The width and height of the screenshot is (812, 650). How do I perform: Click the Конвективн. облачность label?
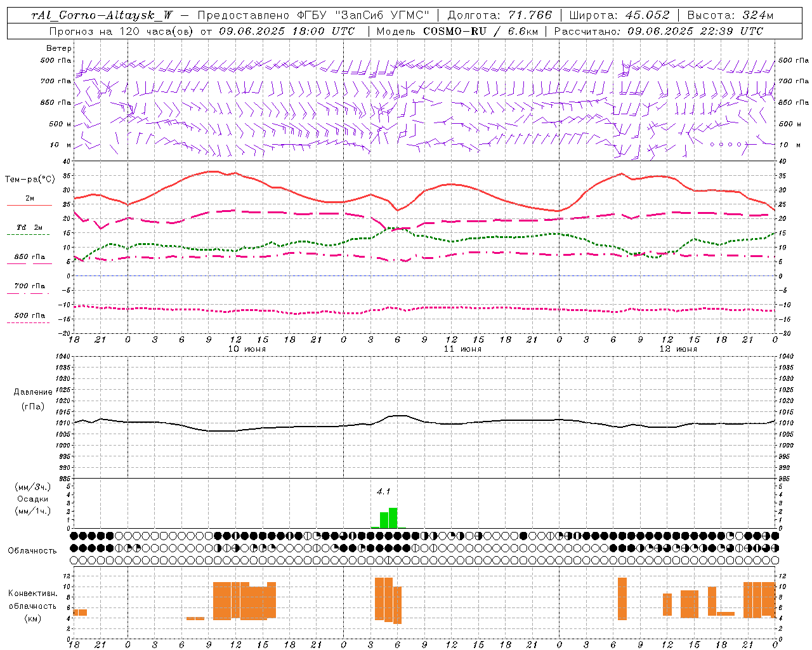click(33, 599)
